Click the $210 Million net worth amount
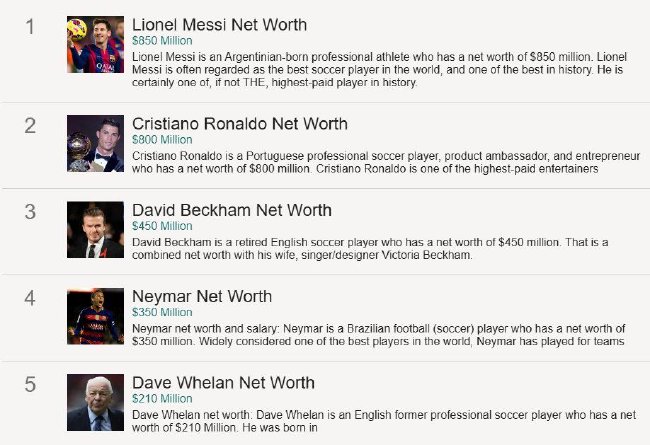Screen dimensions: 650x445 (x=162, y=398)
